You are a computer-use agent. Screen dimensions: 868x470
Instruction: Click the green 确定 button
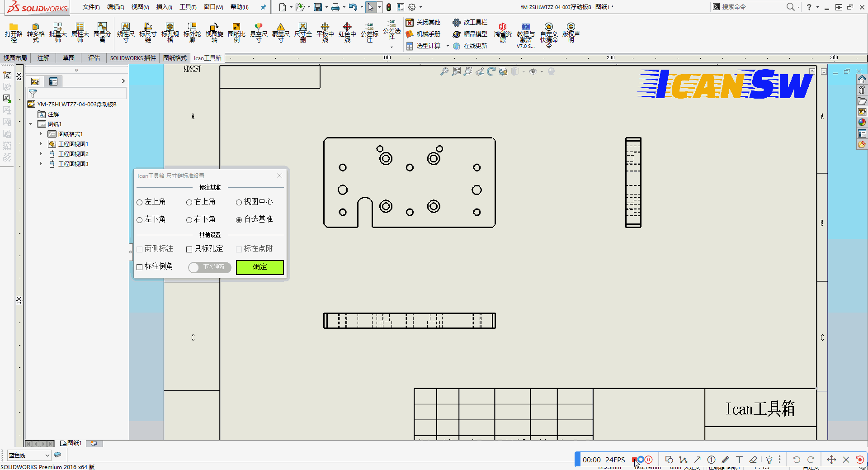(259, 267)
